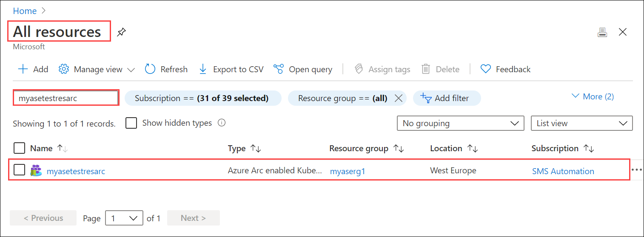The width and height of the screenshot is (644, 237).
Task: Click the Azure Arc enabled Kube... type cell
Action: [x=275, y=170]
